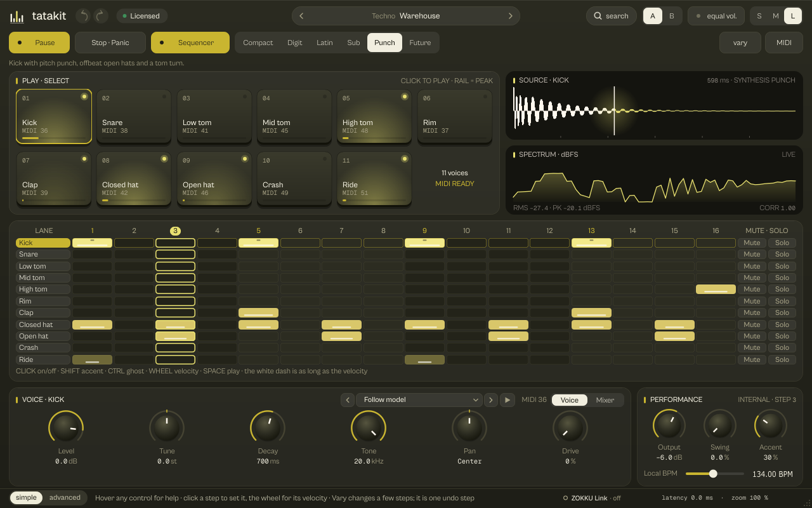Audition voice with the play triangle button

tap(507, 399)
